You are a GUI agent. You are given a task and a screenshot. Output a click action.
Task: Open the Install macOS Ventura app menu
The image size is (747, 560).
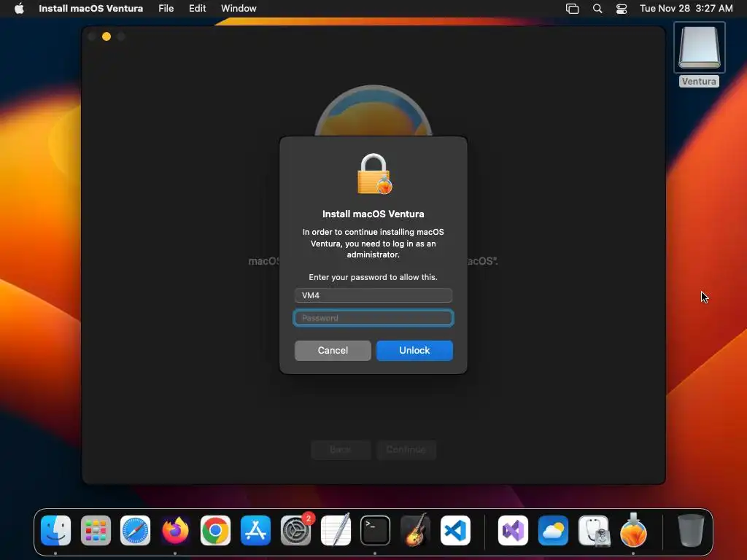pyautogui.click(x=90, y=9)
